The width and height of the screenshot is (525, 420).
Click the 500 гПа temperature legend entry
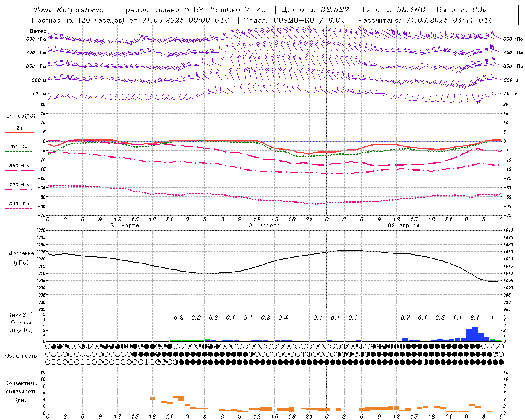pos(19,205)
